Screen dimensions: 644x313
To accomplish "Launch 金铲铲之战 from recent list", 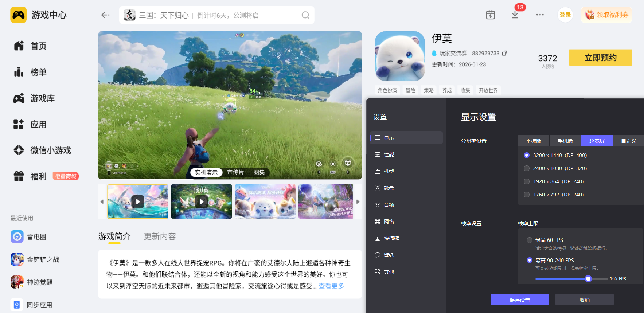I will (x=35, y=259).
